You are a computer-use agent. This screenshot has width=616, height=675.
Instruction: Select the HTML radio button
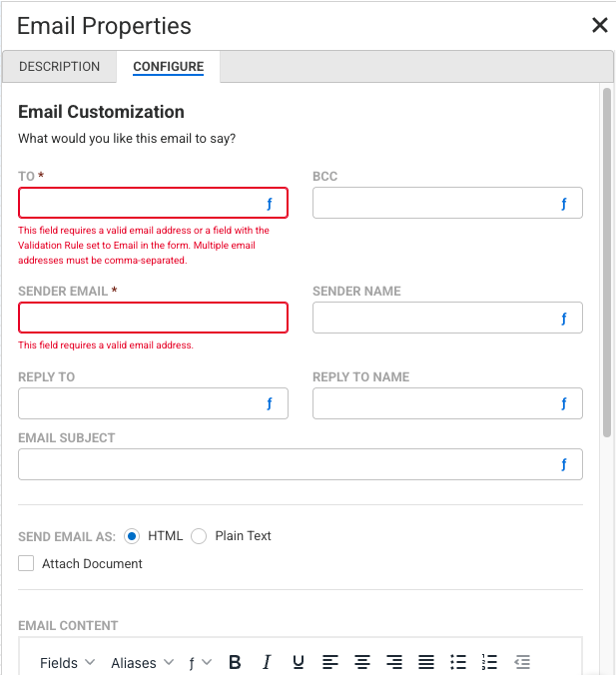coord(132,536)
